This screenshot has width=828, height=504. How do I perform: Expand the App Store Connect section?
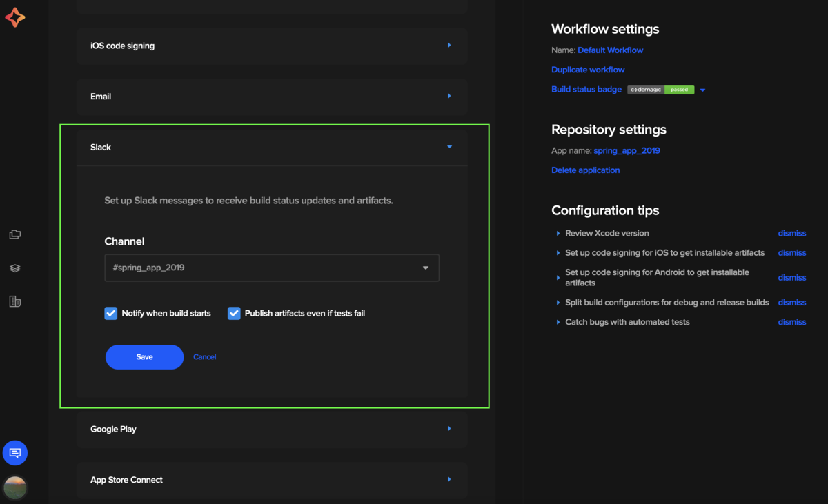[x=449, y=480]
